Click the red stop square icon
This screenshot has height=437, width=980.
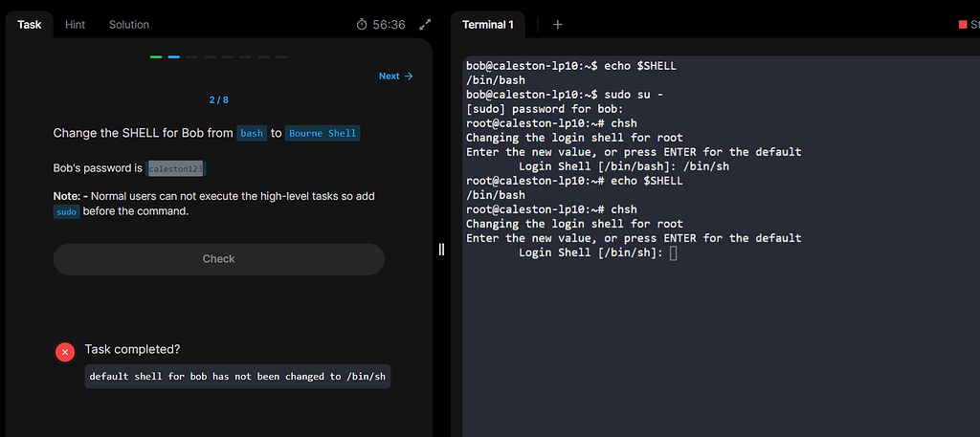point(963,24)
